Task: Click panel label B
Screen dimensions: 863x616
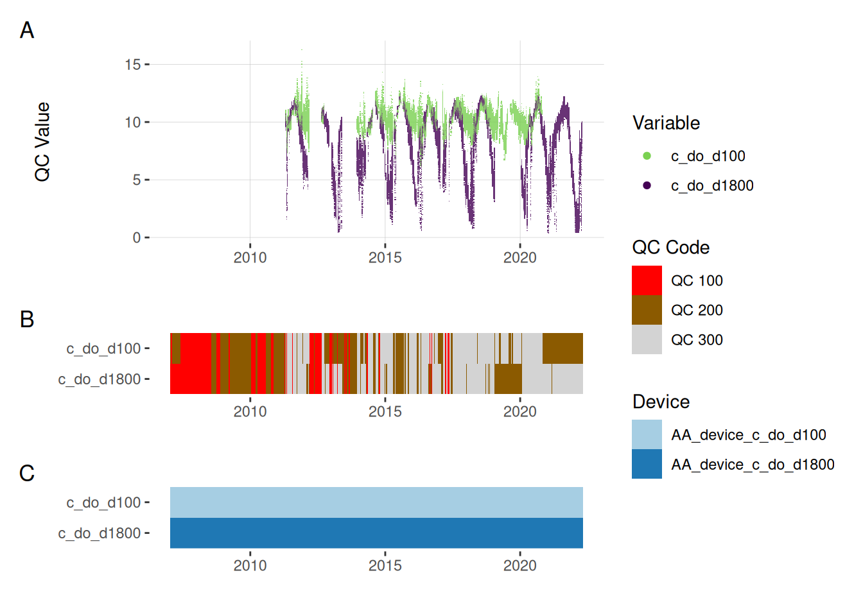Action: [x=27, y=319]
